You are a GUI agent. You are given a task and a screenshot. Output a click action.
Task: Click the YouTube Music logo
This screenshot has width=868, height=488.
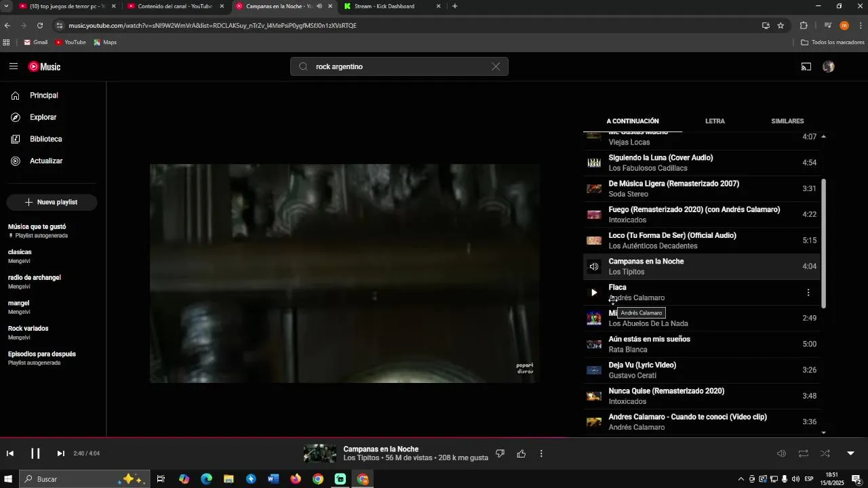[x=45, y=66]
